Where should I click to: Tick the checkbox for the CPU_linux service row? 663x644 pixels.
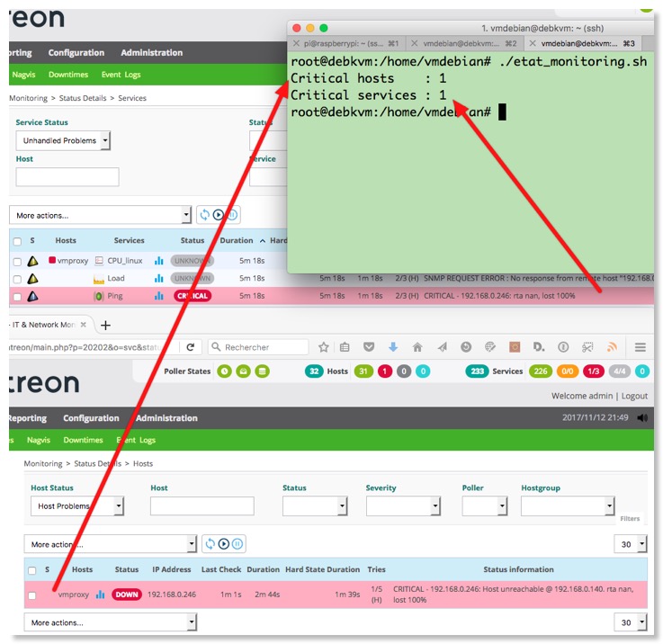(x=17, y=261)
